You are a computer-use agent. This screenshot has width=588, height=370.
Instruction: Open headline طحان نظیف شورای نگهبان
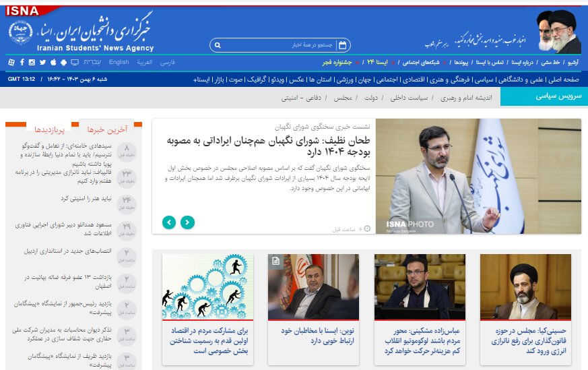pyautogui.click(x=268, y=146)
